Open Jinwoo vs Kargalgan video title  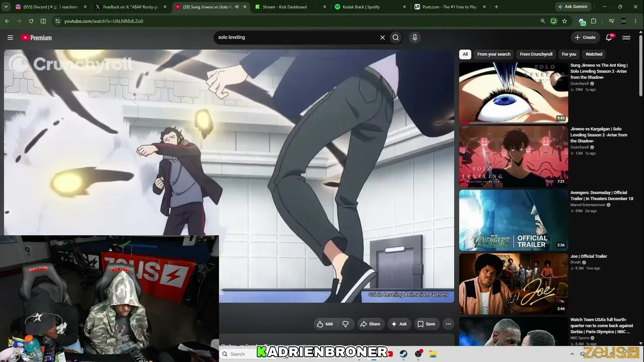(599, 135)
